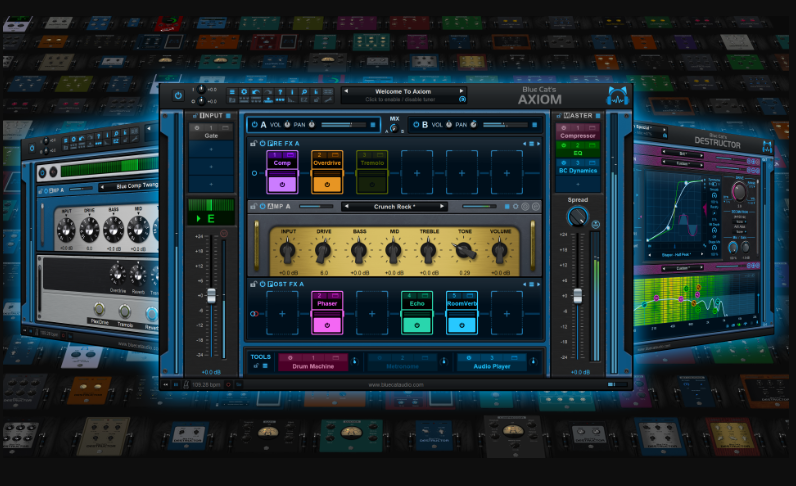
Task: Open the Comp pedal plugin selector label
Action: click(x=282, y=163)
